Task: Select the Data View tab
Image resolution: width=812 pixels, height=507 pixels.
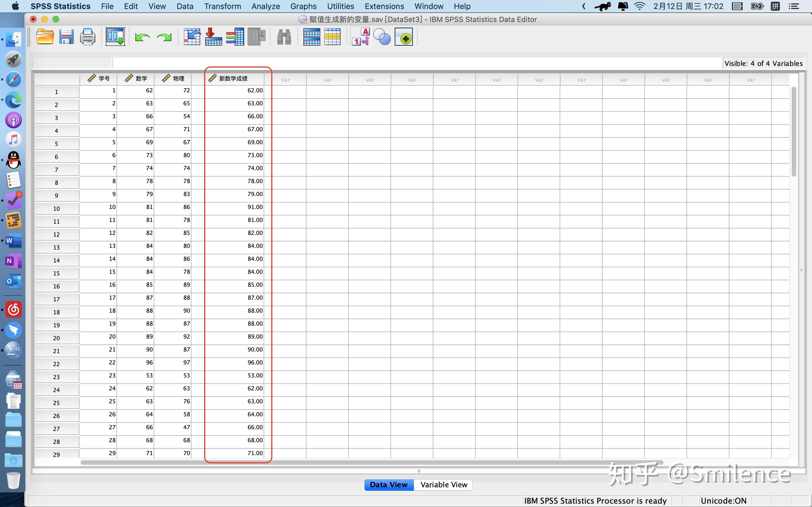Action: point(389,484)
